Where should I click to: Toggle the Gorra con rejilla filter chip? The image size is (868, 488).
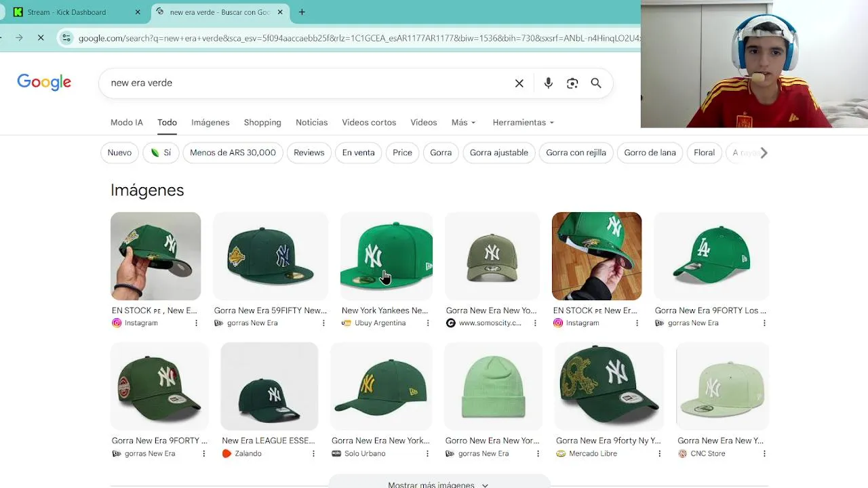click(x=576, y=152)
